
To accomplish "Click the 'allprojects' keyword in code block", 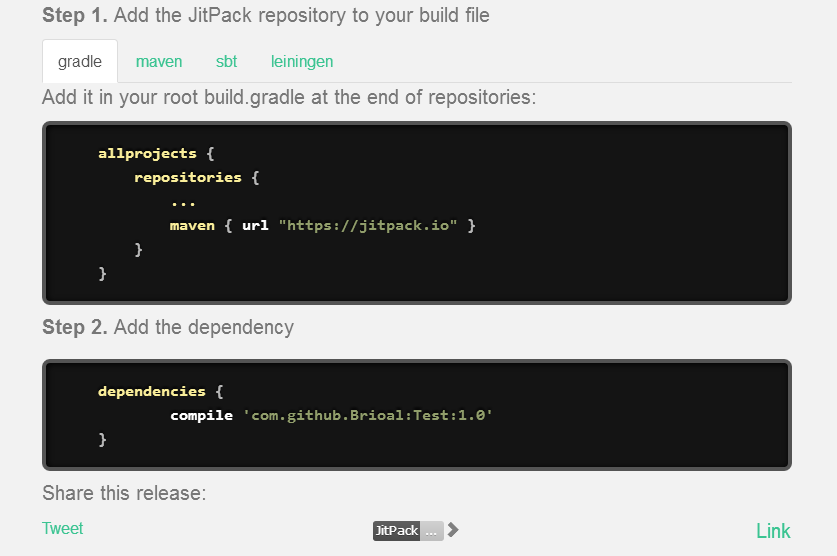I will 147,154.
